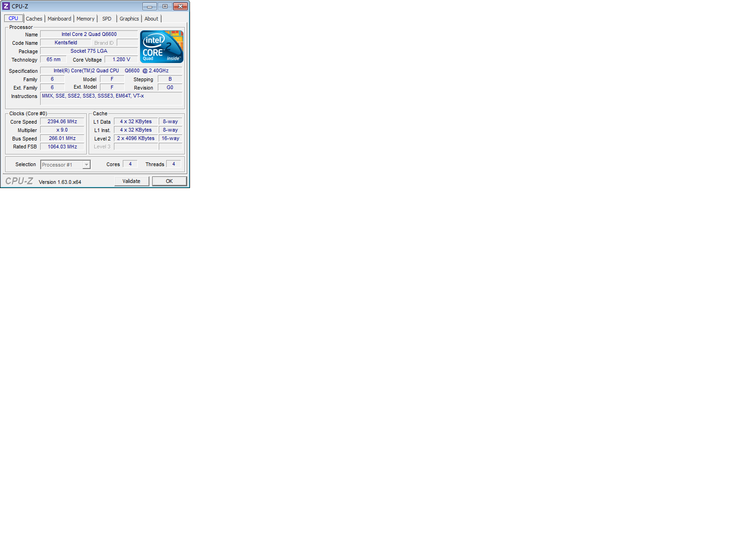Click the Threads count value
Viewport: 747px width, 560px height.
tap(174, 164)
